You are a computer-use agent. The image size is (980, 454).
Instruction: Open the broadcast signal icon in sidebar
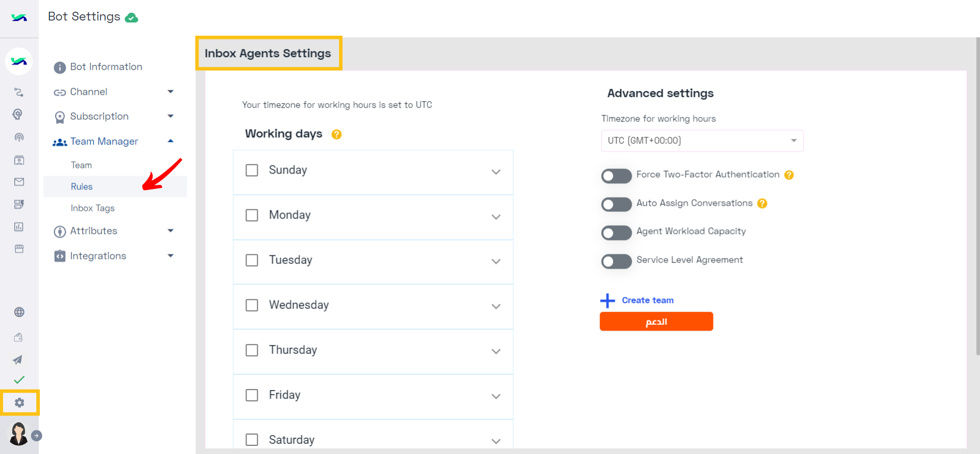[x=19, y=137]
